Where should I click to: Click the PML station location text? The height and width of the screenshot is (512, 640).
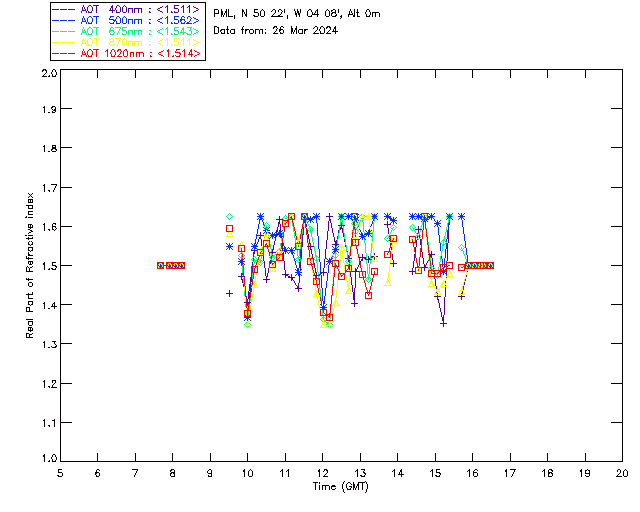[296, 14]
